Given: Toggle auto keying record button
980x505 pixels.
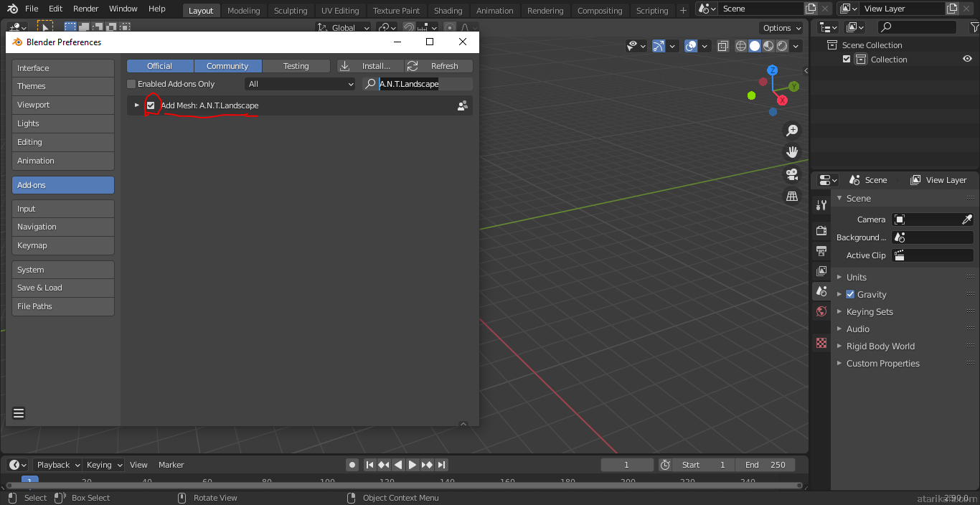Looking at the screenshot, I should click(352, 465).
